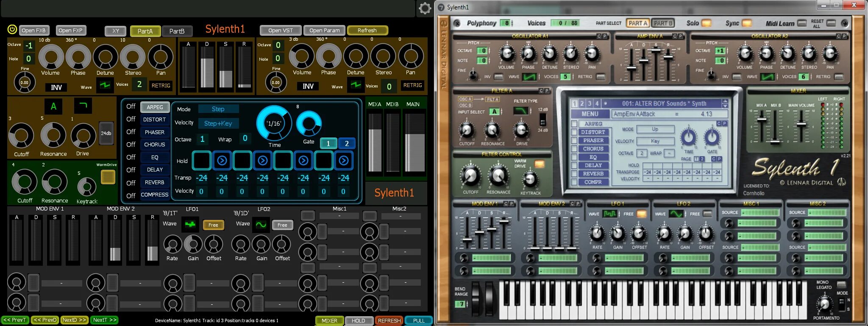This screenshot has width=868, height=326.
Task: Switch to PartB tab in the controller
Action: tap(177, 31)
